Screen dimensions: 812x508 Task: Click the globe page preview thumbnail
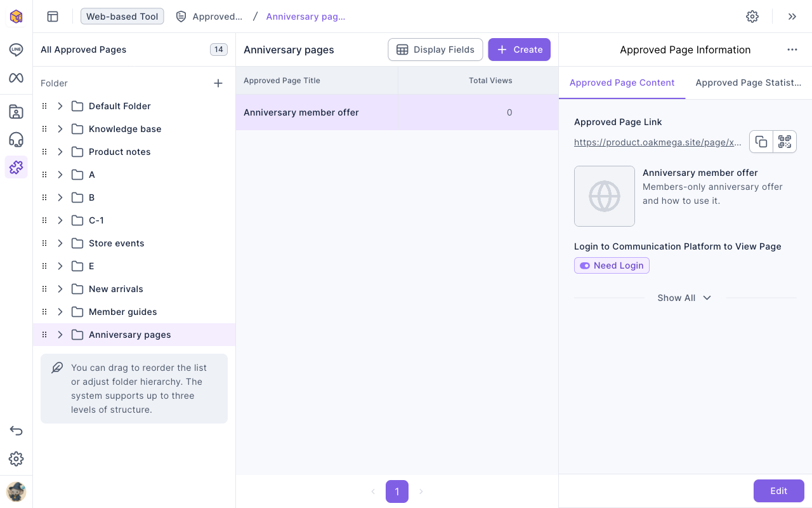tap(605, 196)
